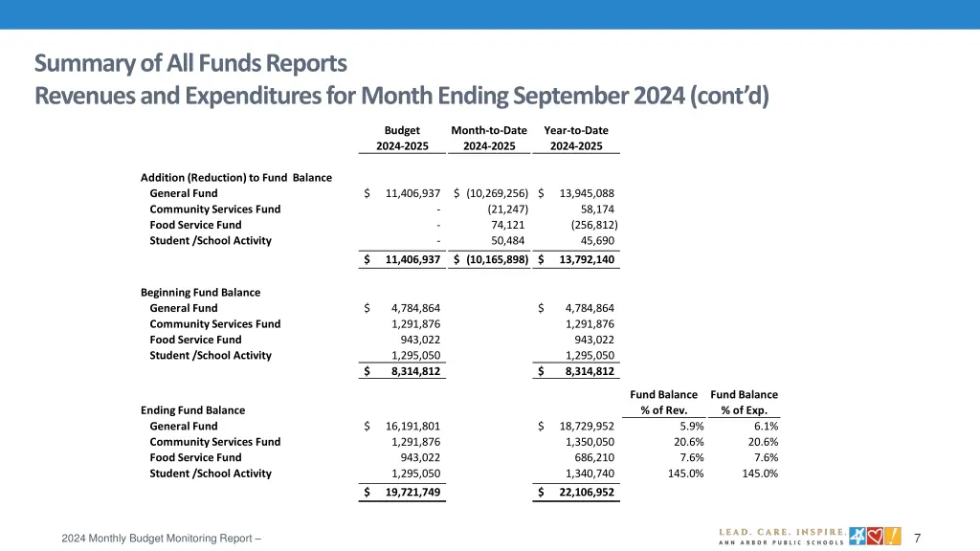Select the "Addition (Reduction) to Fund Balance" heading
Viewport: 980px width, 551px height.
click(236, 177)
